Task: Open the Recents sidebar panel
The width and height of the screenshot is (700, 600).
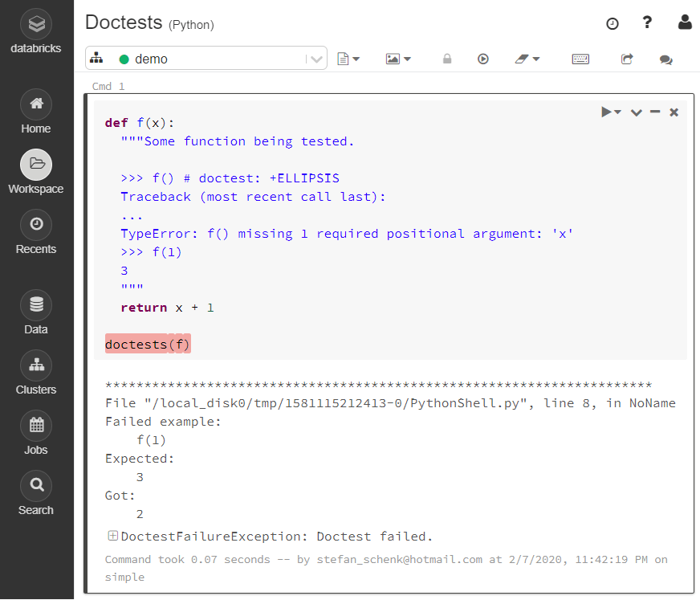Action: click(x=35, y=224)
